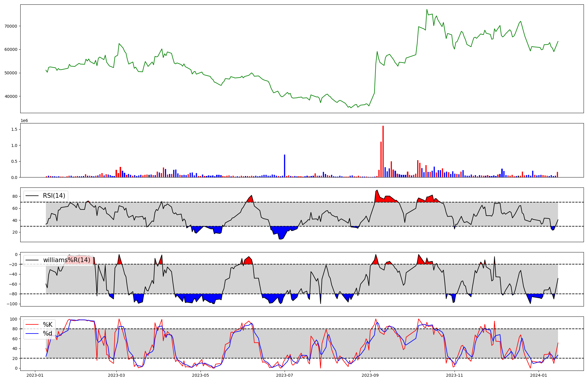Click the 70000 price axis label
The width and height of the screenshot is (588, 382).
(11, 26)
